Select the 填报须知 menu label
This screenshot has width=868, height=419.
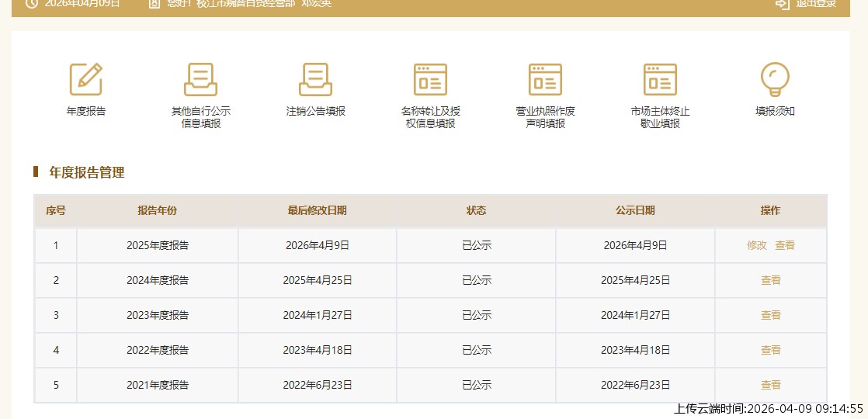pos(775,111)
